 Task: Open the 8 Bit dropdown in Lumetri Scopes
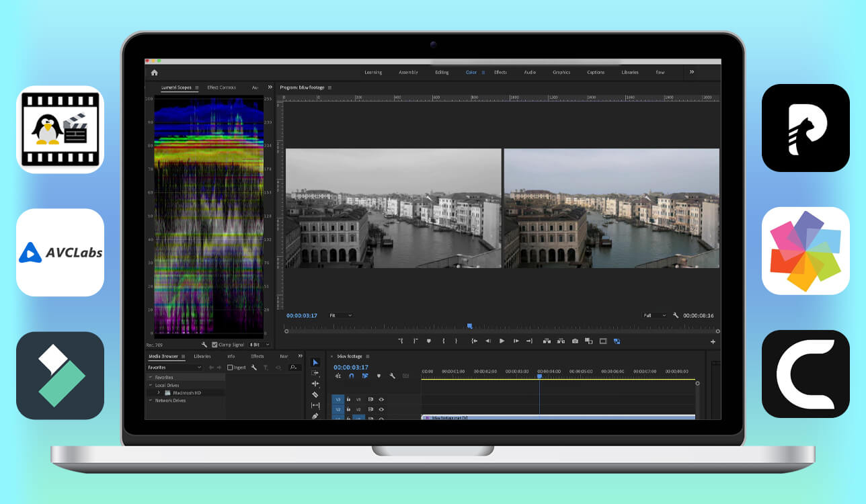coord(257,345)
